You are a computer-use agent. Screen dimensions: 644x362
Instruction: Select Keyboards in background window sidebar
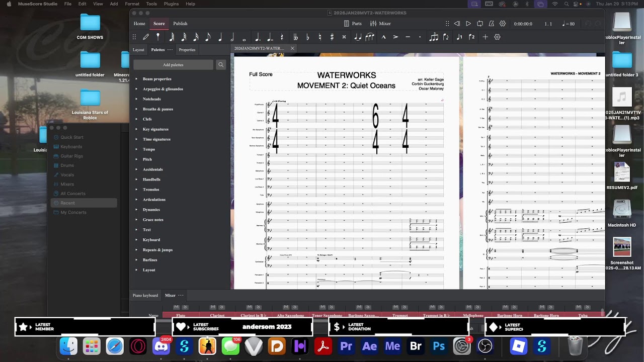point(71,147)
